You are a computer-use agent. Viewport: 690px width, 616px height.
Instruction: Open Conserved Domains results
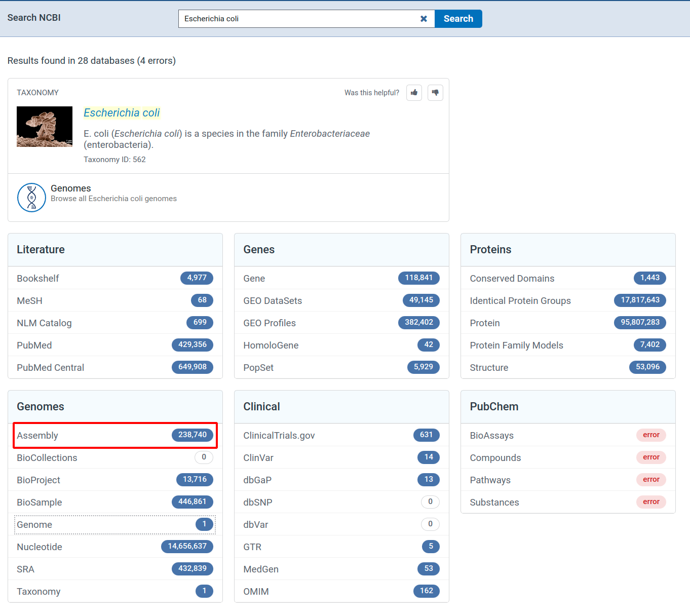(568, 278)
